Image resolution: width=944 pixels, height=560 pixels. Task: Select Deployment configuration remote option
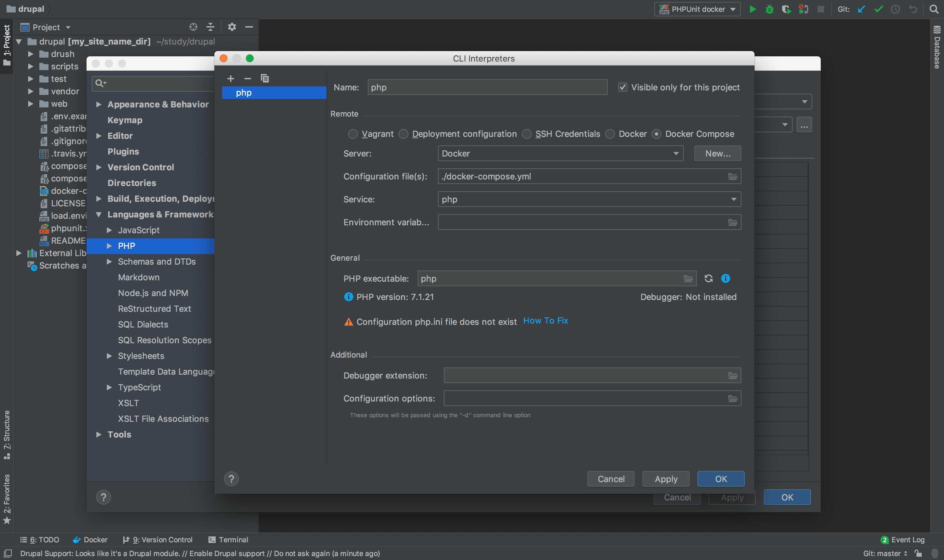pyautogui.click(x=403, y=134)
